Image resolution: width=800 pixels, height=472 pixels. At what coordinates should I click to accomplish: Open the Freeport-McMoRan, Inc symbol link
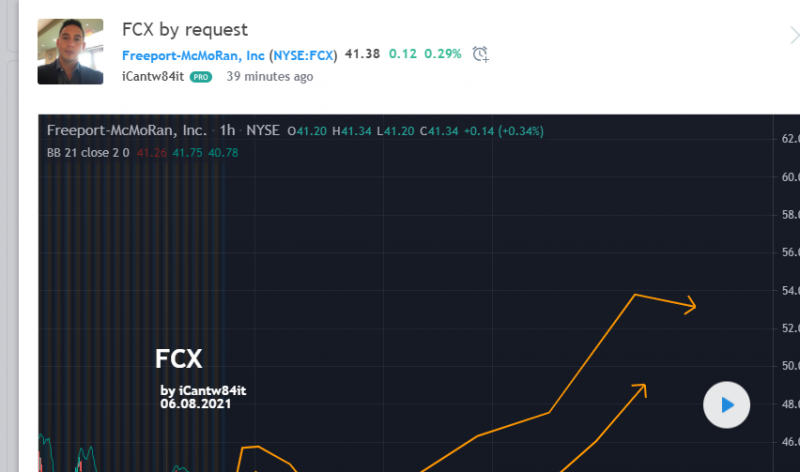193,56
